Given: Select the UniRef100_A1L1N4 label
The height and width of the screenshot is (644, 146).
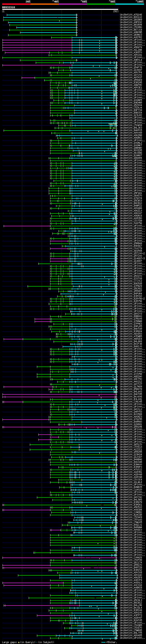Looking at the screenshot, I should 131,50.
